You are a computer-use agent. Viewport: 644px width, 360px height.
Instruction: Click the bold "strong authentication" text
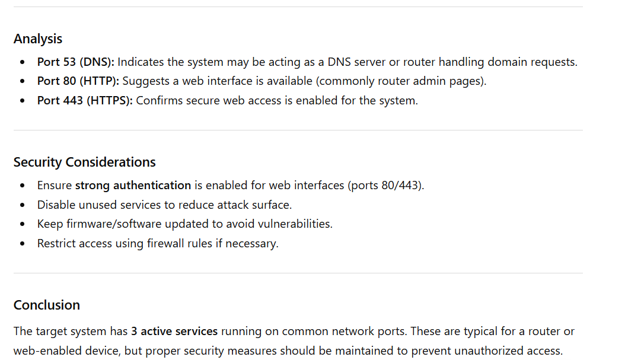(133, 186)
